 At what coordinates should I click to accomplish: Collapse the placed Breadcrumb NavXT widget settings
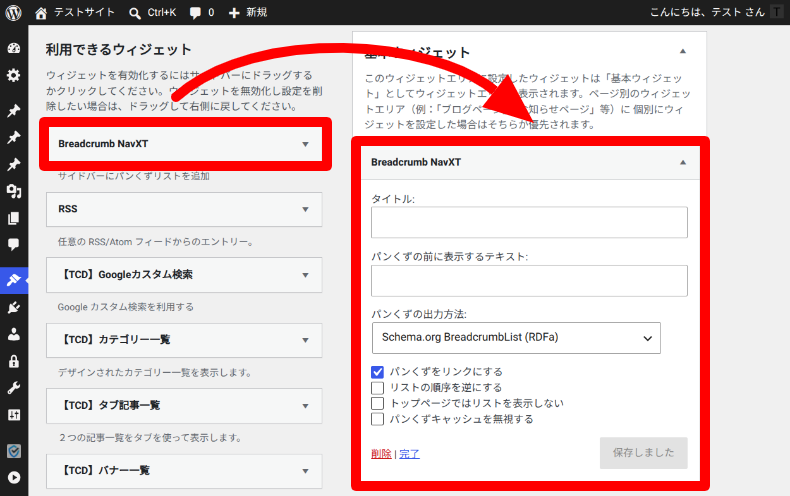[x=683, y=162]
